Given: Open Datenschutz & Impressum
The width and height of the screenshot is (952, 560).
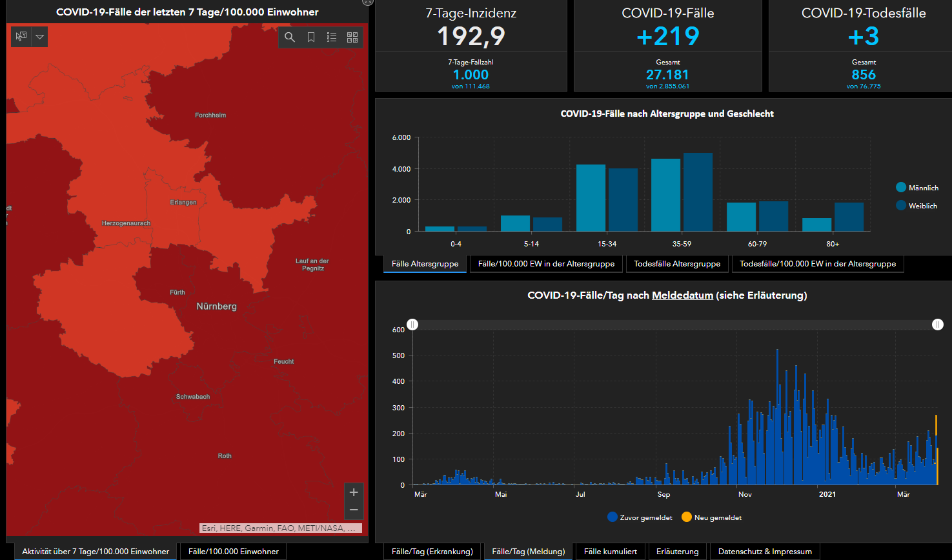Looking at the screenshot, I should (765, 552).
